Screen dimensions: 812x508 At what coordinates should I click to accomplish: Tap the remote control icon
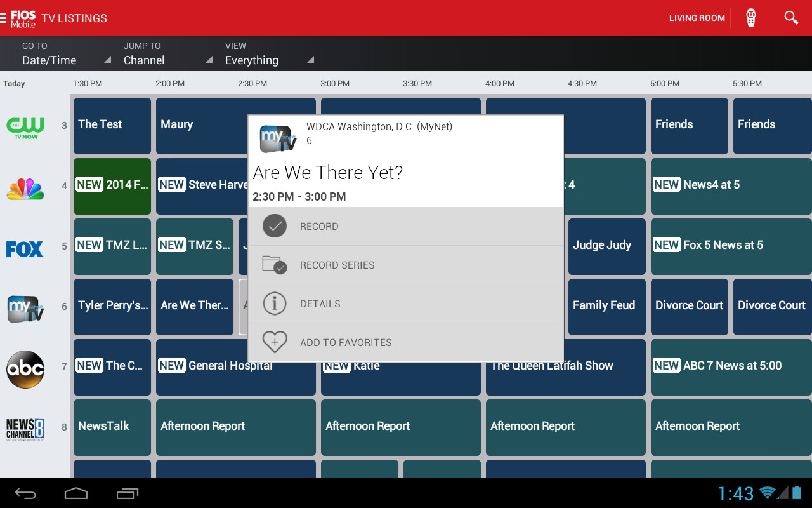pos(751,18)
